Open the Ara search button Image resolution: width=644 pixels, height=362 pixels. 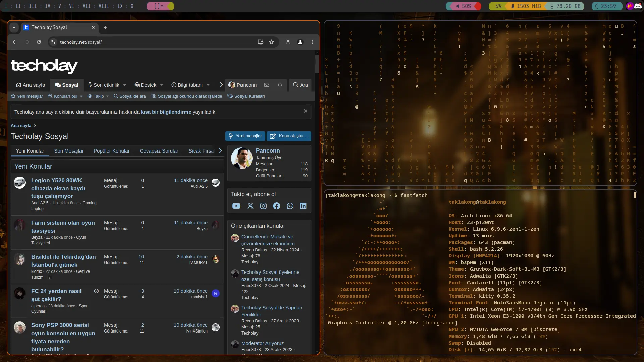click(x=300, y=85)
